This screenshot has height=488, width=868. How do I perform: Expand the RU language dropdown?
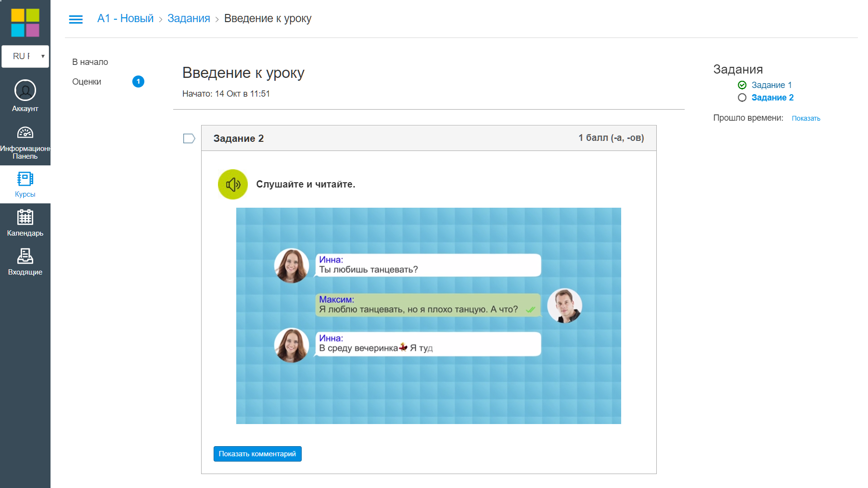(x=25, y=56)
